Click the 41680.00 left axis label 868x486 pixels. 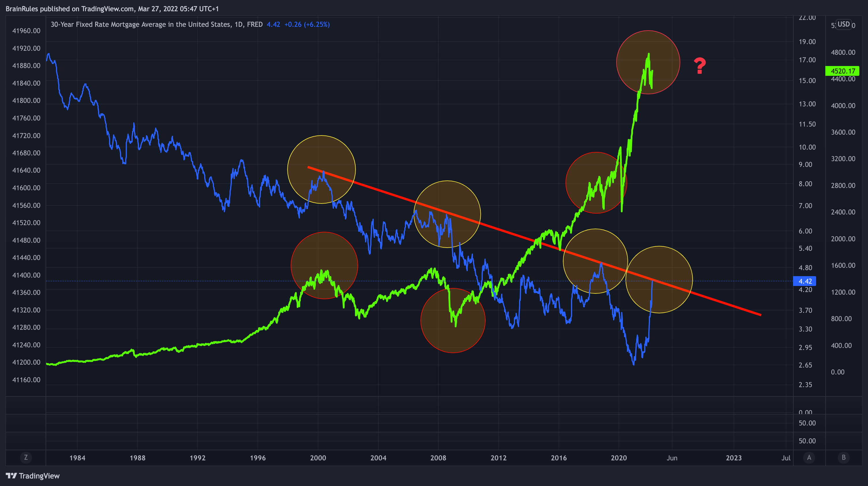26,153
